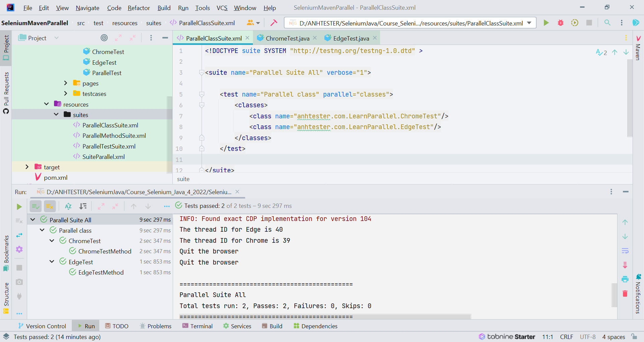The width and height of the screenshot is (644, 342).
Task: Toggle the Pull Requests tool window
Action: tap(6, 93)
